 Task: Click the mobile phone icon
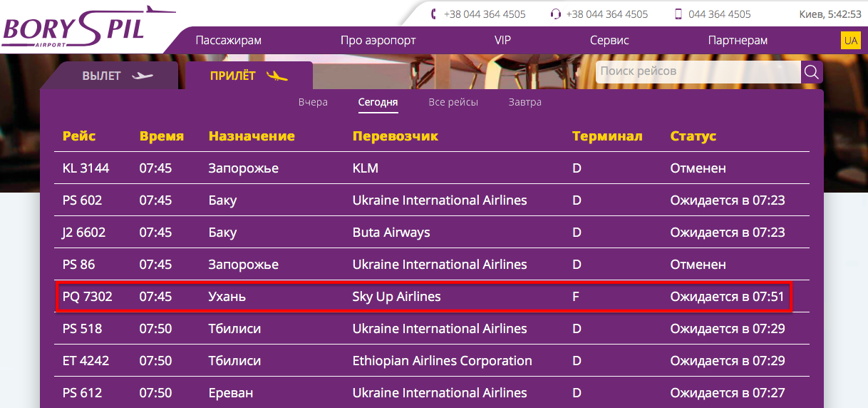(678, 14)
